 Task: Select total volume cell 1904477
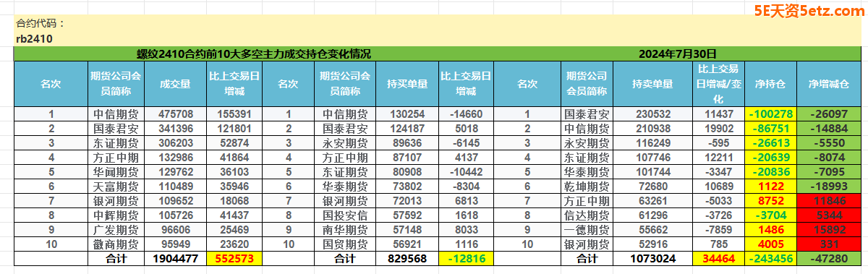[176, 258]
